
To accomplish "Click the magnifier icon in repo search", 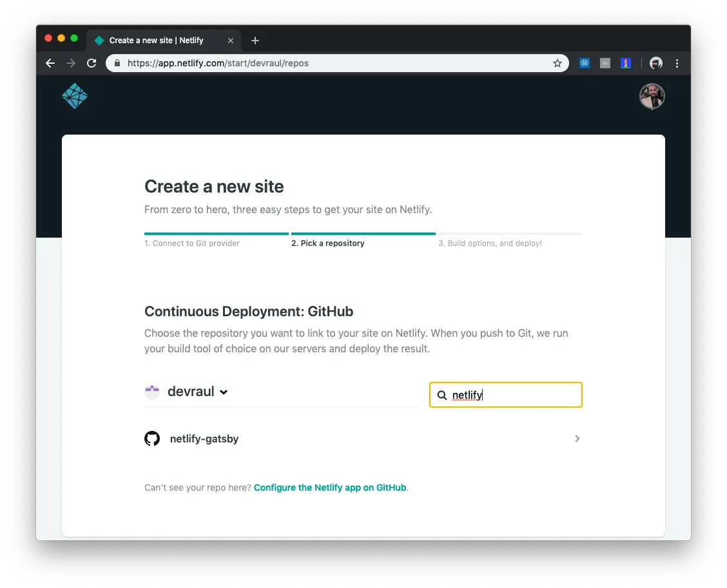I will pos(442,395).
